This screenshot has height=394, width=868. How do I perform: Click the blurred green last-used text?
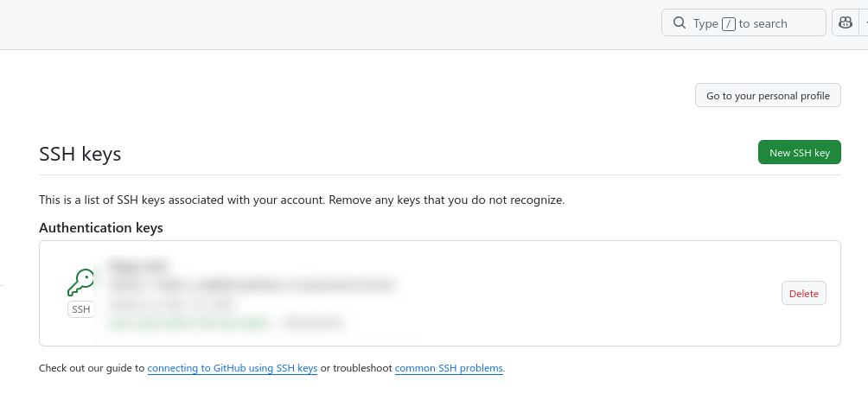tap(190, 323)
